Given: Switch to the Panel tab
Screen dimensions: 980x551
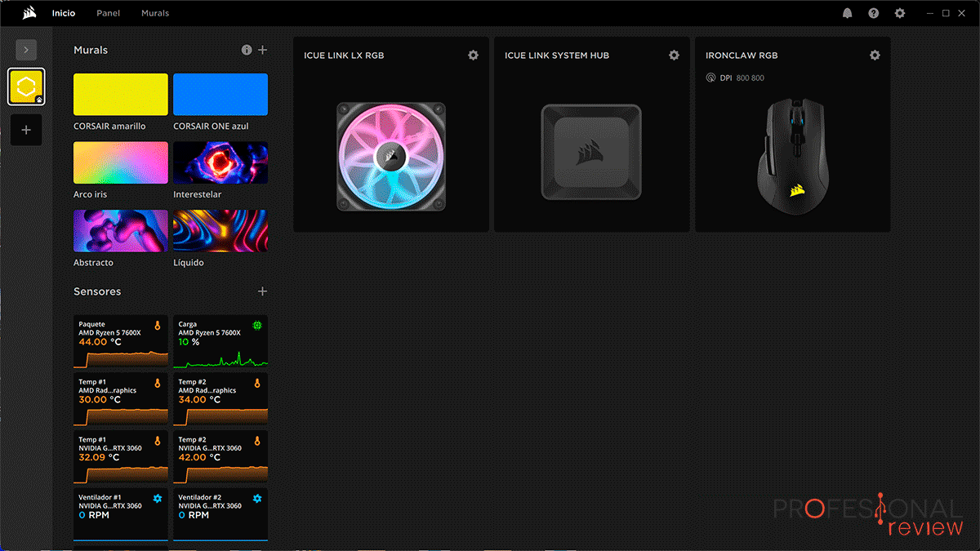Looking at the screenshot, I should pos(108,13).
